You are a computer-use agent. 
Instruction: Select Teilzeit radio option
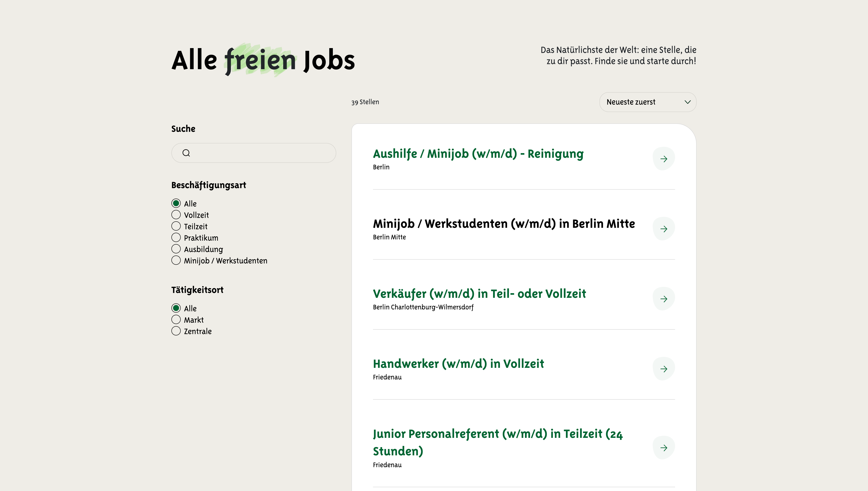pos(176,226)
